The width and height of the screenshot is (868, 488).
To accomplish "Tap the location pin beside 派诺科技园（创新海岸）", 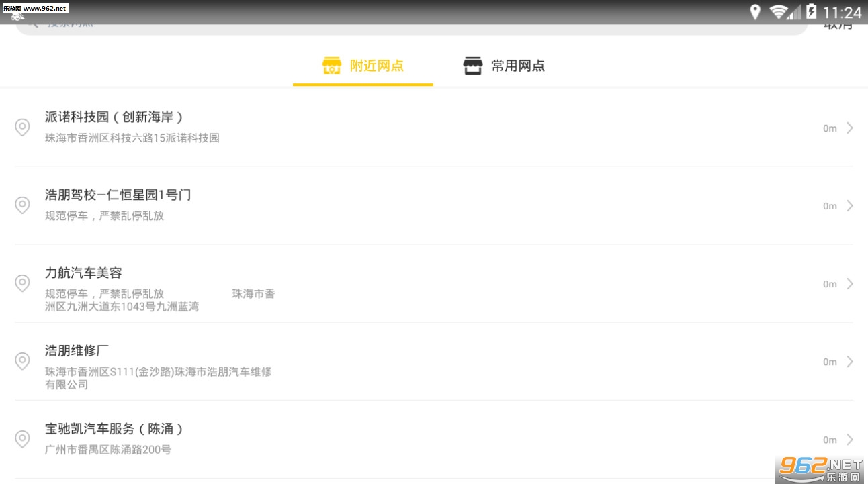I will tap(22, 128).
